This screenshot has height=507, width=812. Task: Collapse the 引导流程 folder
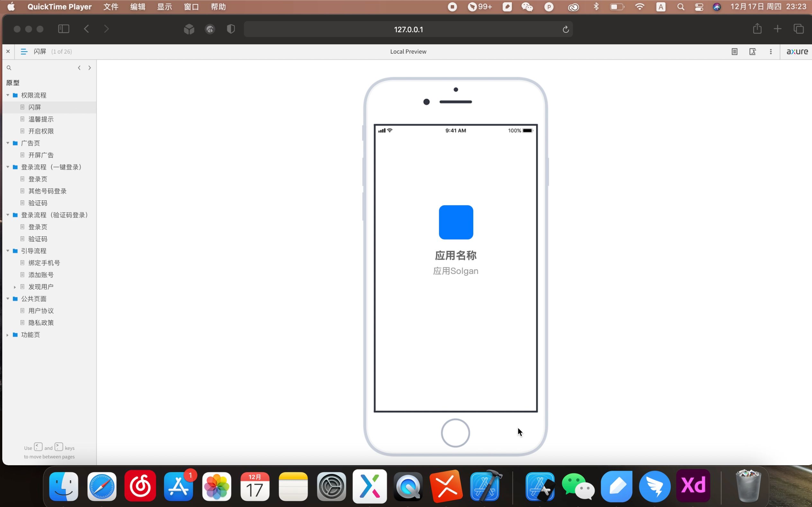click(8, 251)
